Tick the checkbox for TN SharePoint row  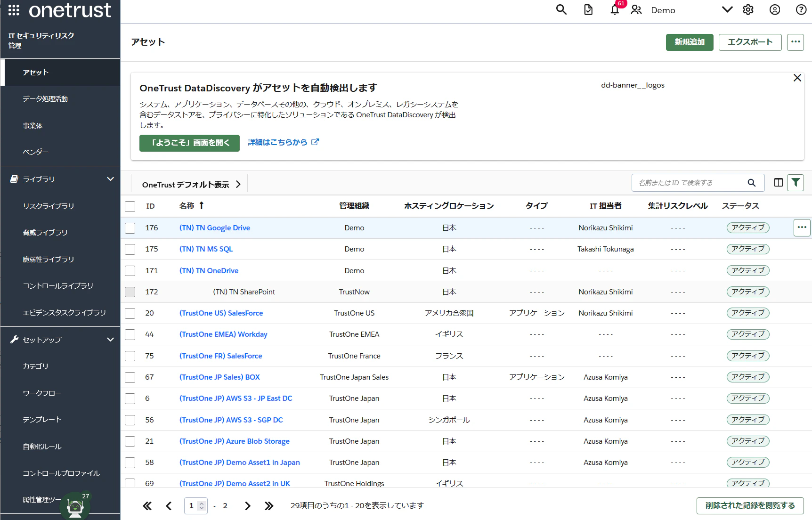tap(130, 292)
